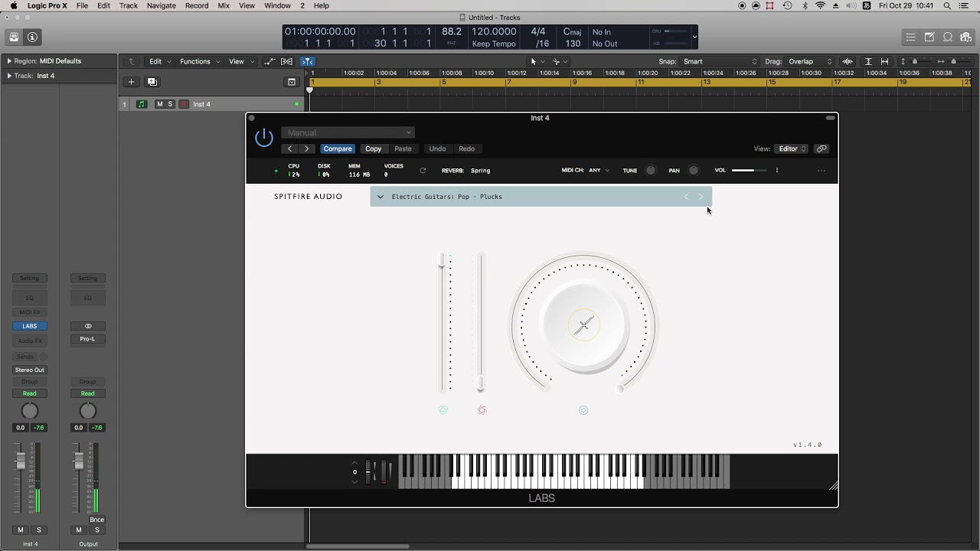
Task: Click the refresh icon next to VOICES
Action: (x=423, y=171)
